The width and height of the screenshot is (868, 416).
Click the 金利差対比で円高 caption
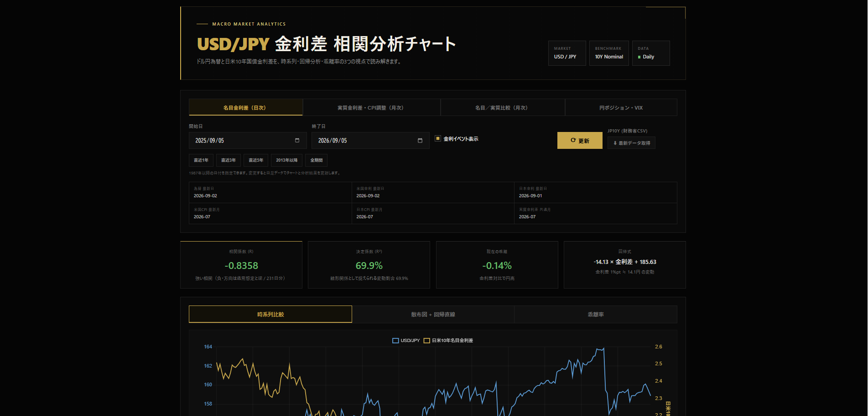coord(497,278)
